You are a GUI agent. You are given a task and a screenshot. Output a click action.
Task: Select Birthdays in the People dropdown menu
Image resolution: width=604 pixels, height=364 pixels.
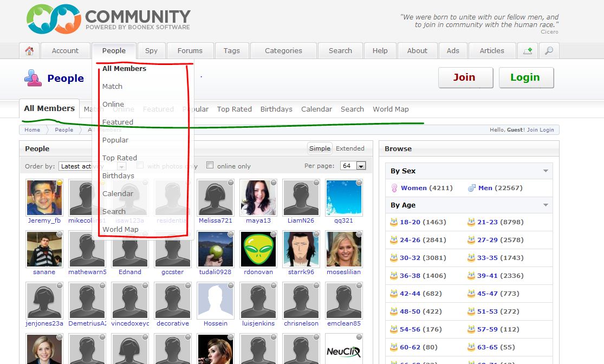pyautogui.click(x=118, y=176)
